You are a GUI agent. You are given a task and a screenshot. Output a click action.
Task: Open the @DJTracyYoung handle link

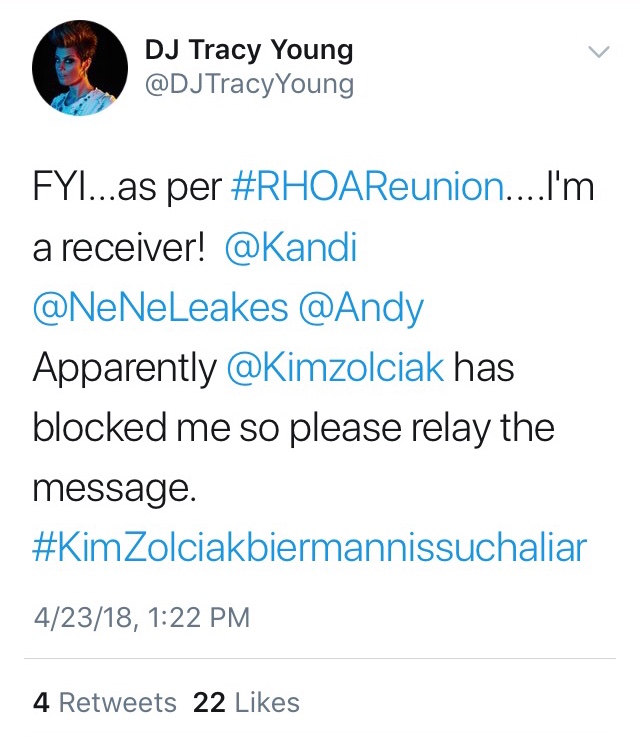pyautogui.click(x=249, y=85)
